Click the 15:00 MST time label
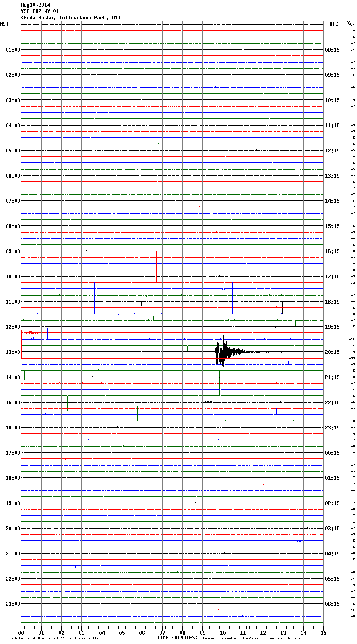 click(13, 403)
